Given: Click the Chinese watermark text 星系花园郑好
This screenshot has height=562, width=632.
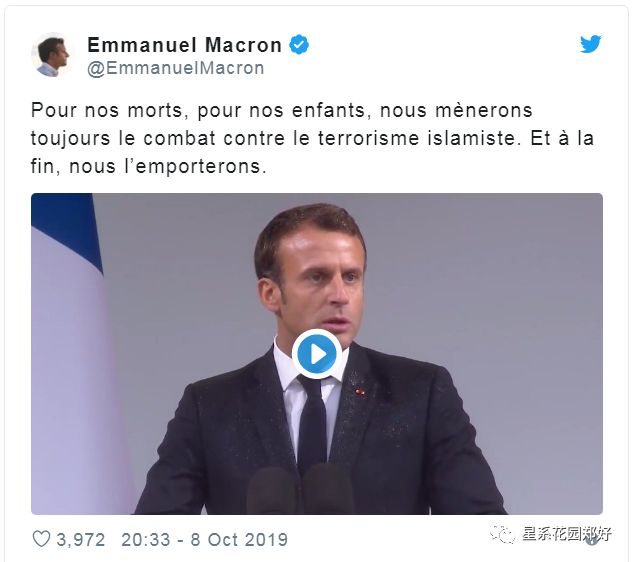Looking at the screenshot, I should point(567,534).
